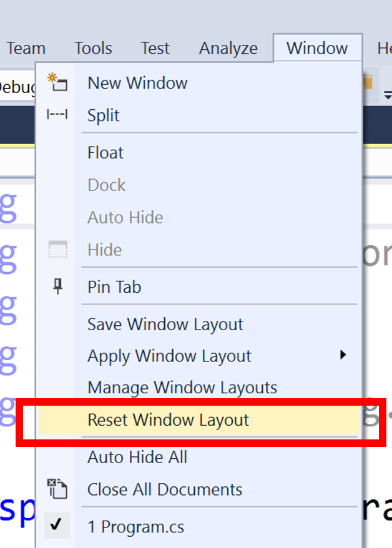The height and width of the screenshot is (548, 392).
Task: Choose Reset Window Layout
Action: pos(168,419)
